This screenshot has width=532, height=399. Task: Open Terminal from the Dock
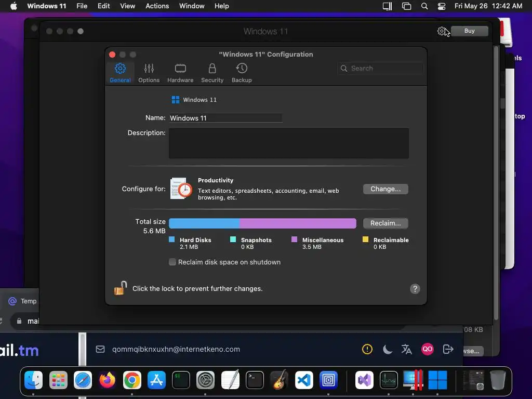coord(255,380)
